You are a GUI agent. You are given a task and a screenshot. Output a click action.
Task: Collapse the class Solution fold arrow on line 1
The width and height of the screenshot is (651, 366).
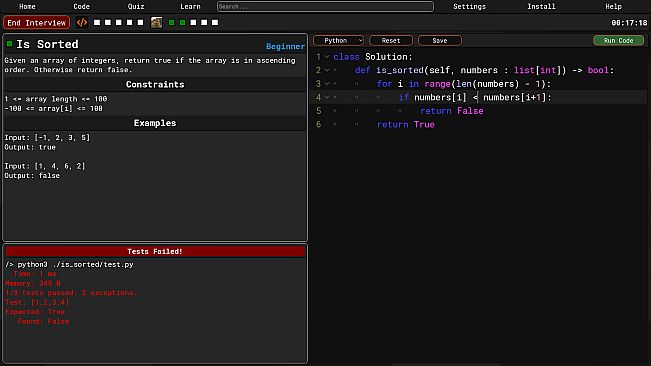coord(327,57)
